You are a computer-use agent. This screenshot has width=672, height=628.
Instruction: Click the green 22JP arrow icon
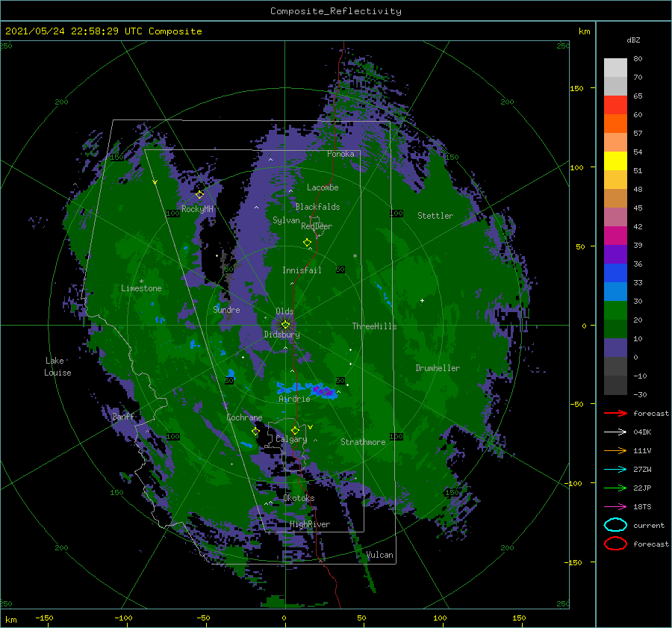coord(615,488)
